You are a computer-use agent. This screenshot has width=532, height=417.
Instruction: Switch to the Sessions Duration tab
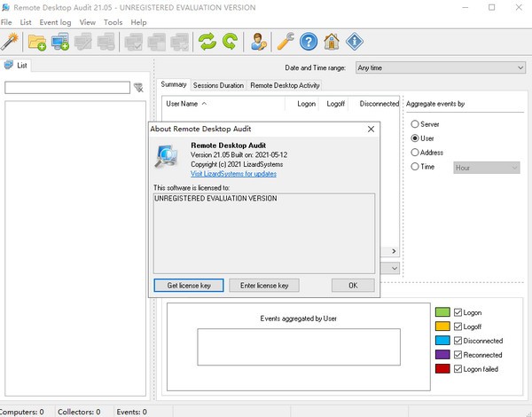(218, 85)
